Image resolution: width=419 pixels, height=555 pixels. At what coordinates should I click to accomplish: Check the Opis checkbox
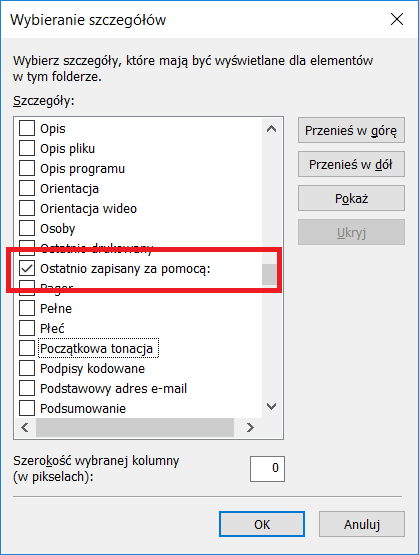tap(27, 128)
